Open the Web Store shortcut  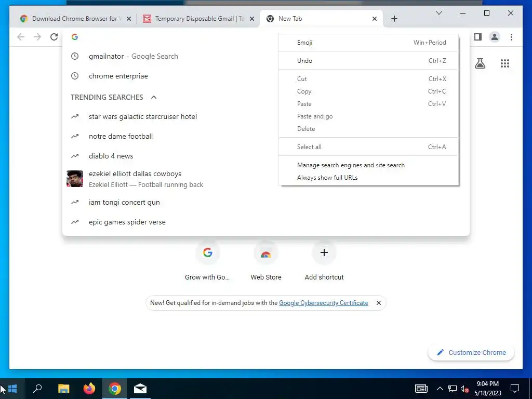[x=265, y=261]
